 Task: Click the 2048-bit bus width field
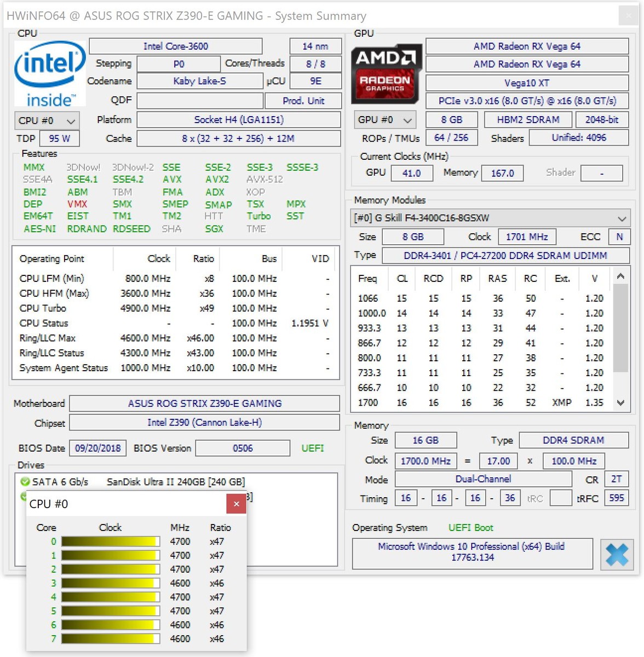[x=602, y=119]
